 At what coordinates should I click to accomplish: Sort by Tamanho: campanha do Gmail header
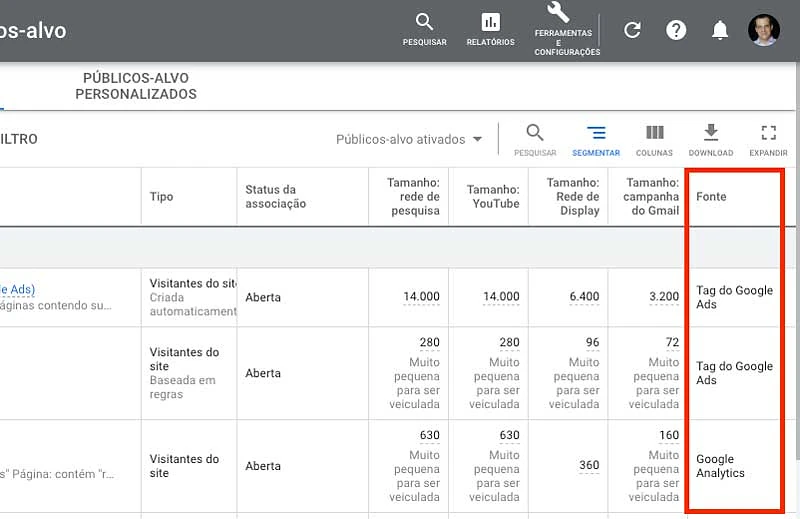(x=651, y=196)
